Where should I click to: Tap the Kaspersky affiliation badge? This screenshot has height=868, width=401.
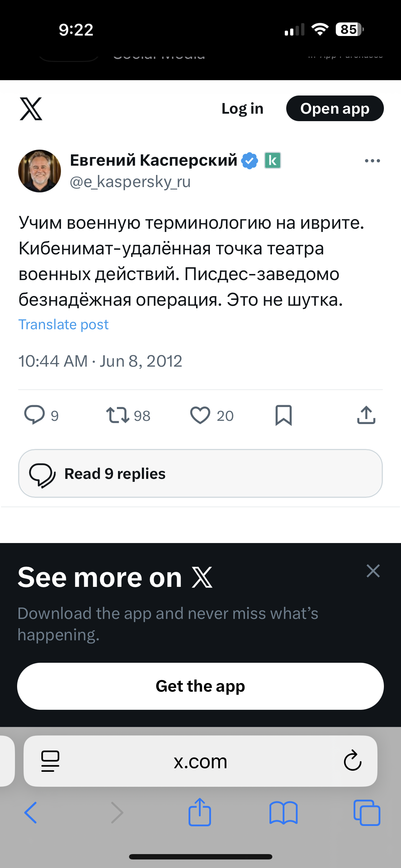click(x=273, y=160)
